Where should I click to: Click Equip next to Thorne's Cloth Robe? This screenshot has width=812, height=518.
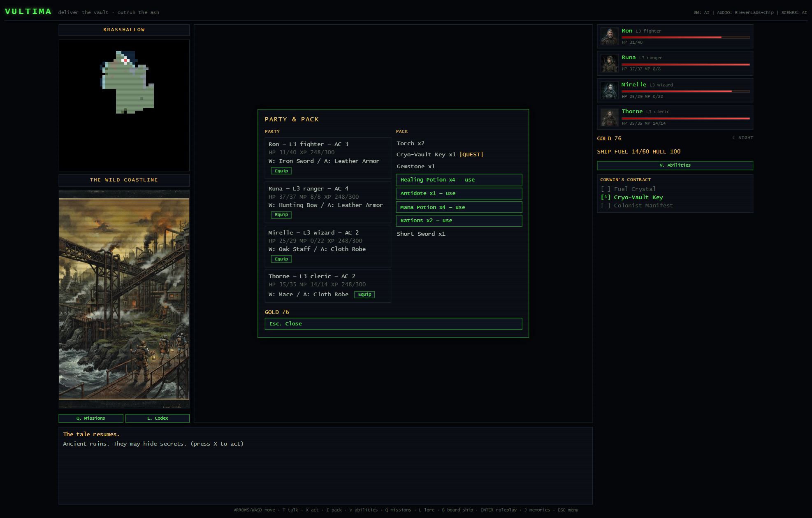tap(364, 295)
